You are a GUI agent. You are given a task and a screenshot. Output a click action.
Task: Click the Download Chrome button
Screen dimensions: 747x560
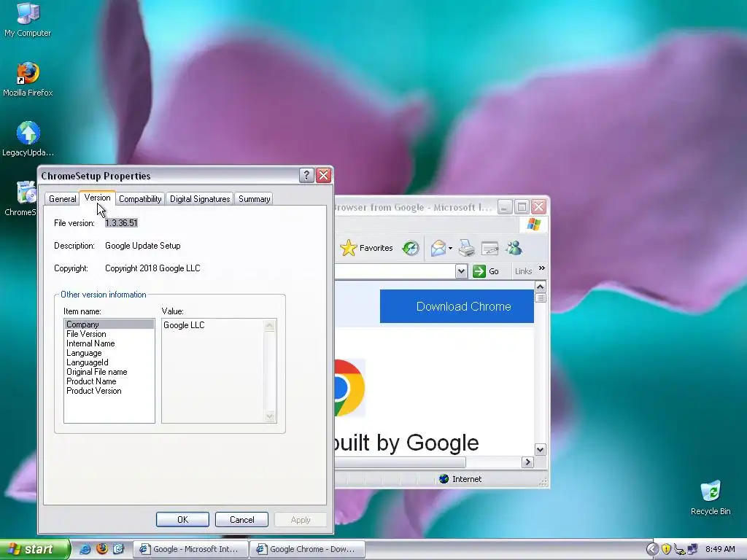pyautogui.click(x=457, y=306)
